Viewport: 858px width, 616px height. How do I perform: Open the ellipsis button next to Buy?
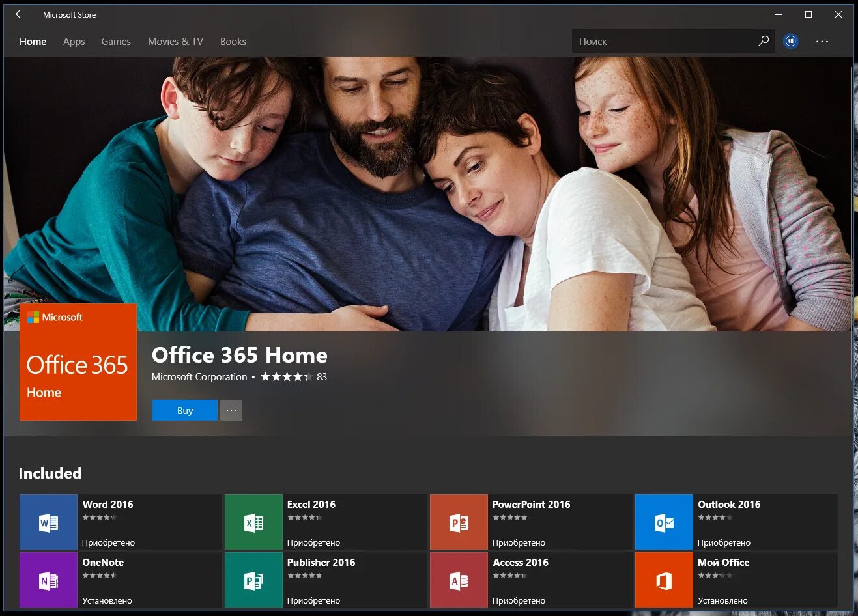pyautogui.click(x=231, y=410)
